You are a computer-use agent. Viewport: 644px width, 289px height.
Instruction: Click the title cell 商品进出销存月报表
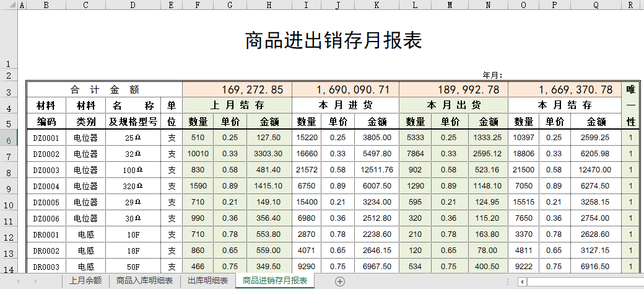(x=333, y=41)
